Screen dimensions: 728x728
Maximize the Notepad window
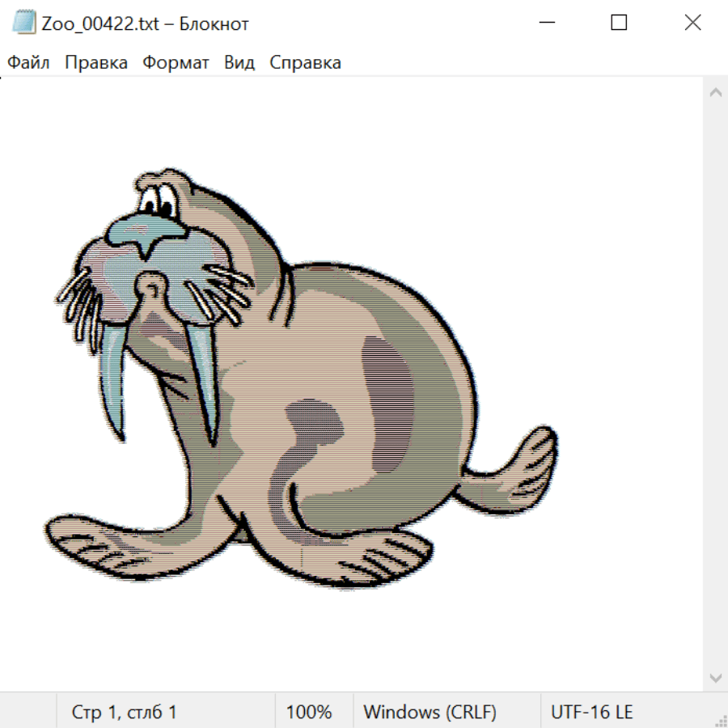(619, 23)
